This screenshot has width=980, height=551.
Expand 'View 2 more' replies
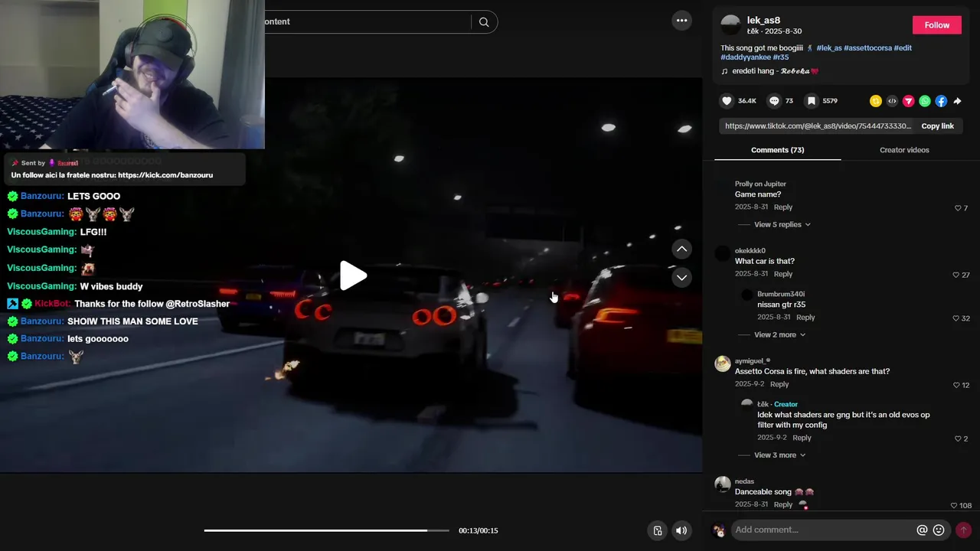click(x=779, y=334)
